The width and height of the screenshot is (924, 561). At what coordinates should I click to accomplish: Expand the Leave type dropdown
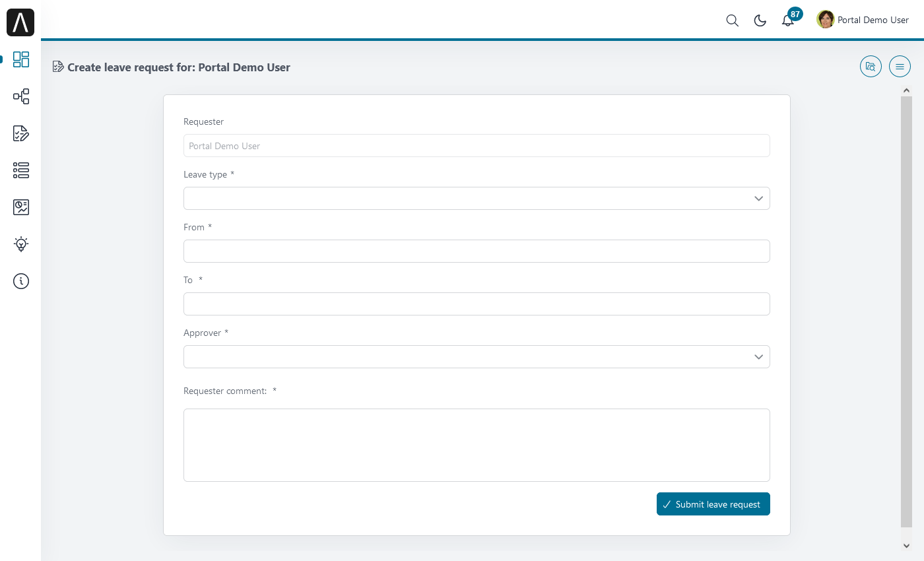[477, 198]
